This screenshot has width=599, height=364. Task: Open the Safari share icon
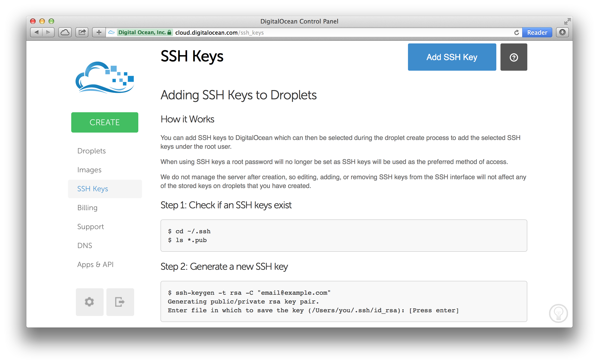[82, 32]
